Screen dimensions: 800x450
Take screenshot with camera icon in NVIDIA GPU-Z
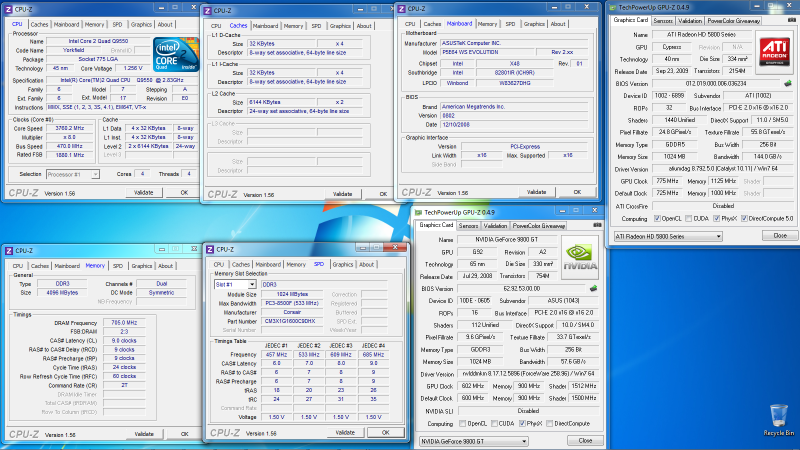[x=597, y=225]
